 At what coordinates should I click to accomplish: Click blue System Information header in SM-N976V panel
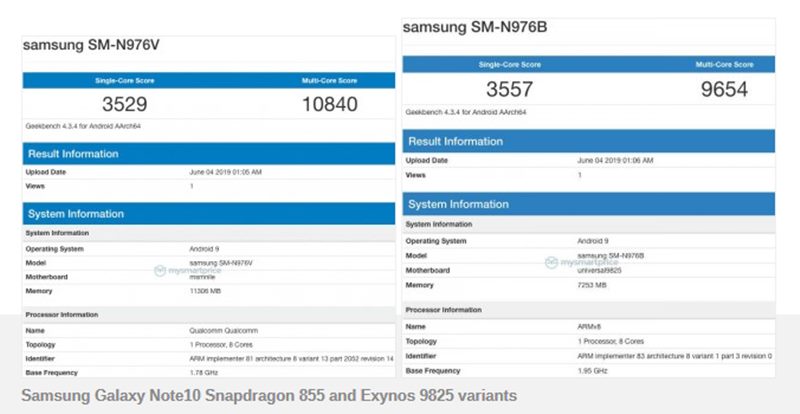[209, 214]
